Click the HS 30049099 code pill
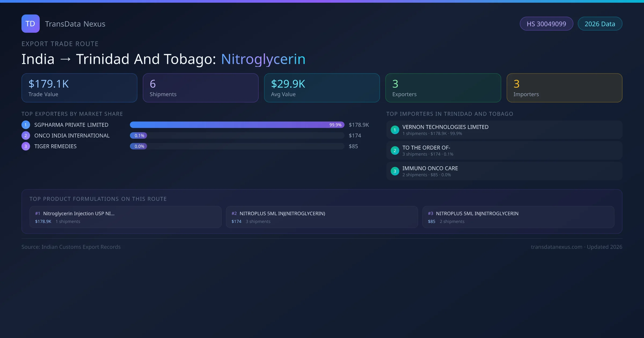644x338 pixels. coord(546,24)
